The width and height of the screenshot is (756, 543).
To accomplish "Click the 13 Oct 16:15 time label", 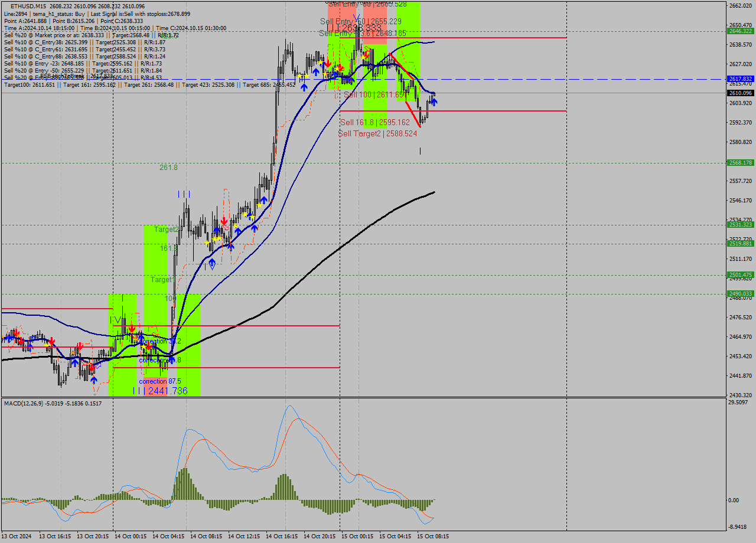I will pos(55,537).
